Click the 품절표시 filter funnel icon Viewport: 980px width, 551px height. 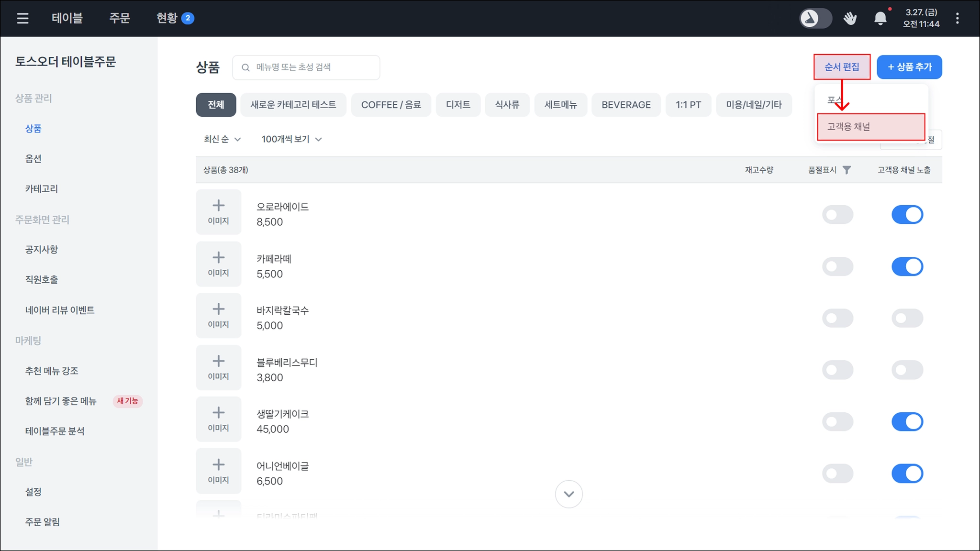pyautogui.click(x=846, y=170)
